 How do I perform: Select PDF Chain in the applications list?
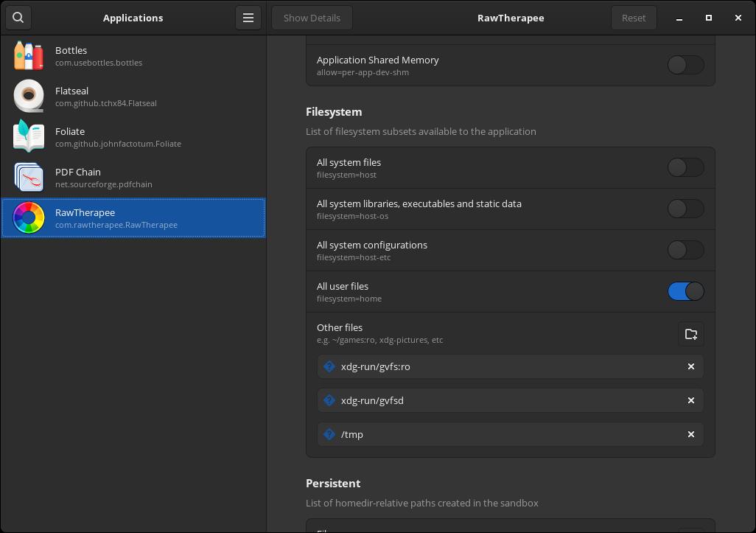[133, 177]
